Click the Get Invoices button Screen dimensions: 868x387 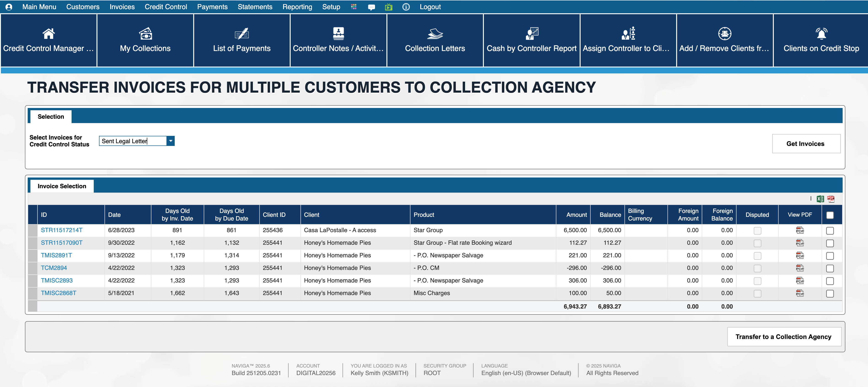pyautogui.click(x=806, y=144)
